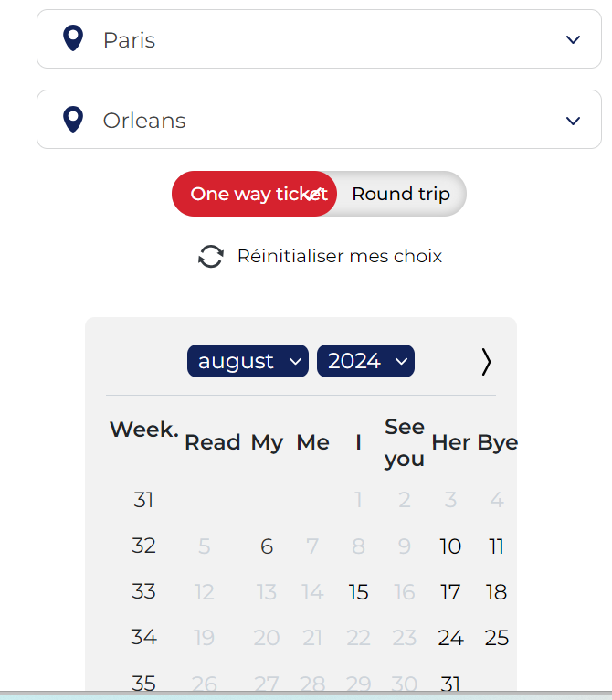Choose August 18 on the calendar

coord(496,592)
